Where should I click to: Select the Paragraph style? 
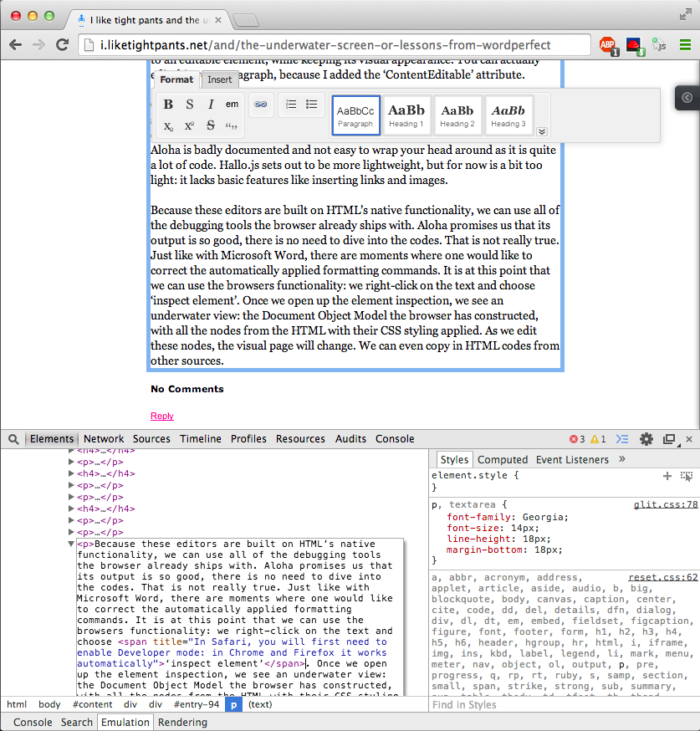pos(355,115)
